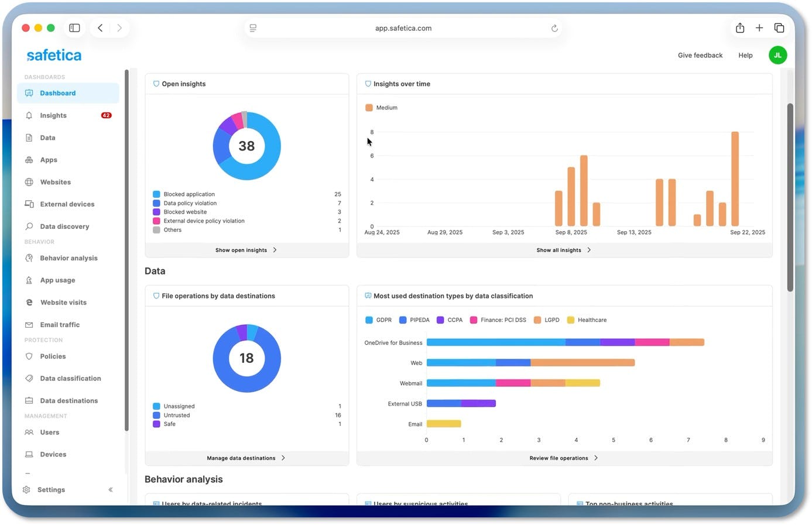Collapse the left sidebar
812x525 pixels.
pos(111,489)
